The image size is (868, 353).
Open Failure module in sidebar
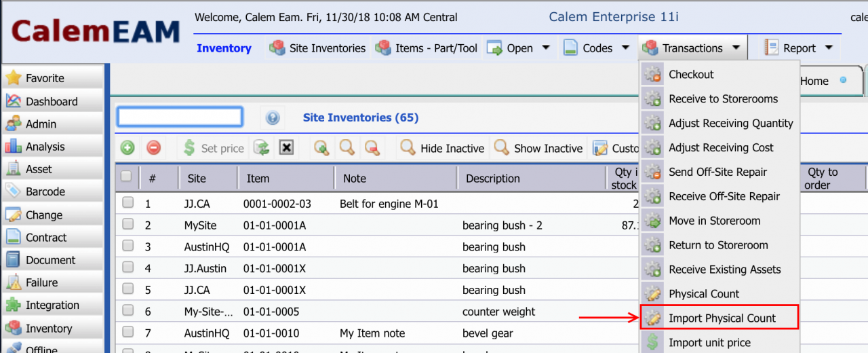(x=52, y=282)
